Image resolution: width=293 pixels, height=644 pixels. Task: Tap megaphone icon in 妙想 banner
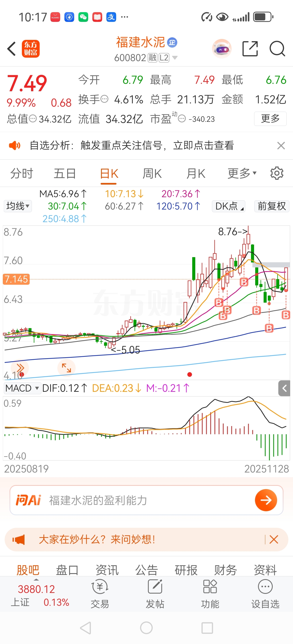[19, 539]
